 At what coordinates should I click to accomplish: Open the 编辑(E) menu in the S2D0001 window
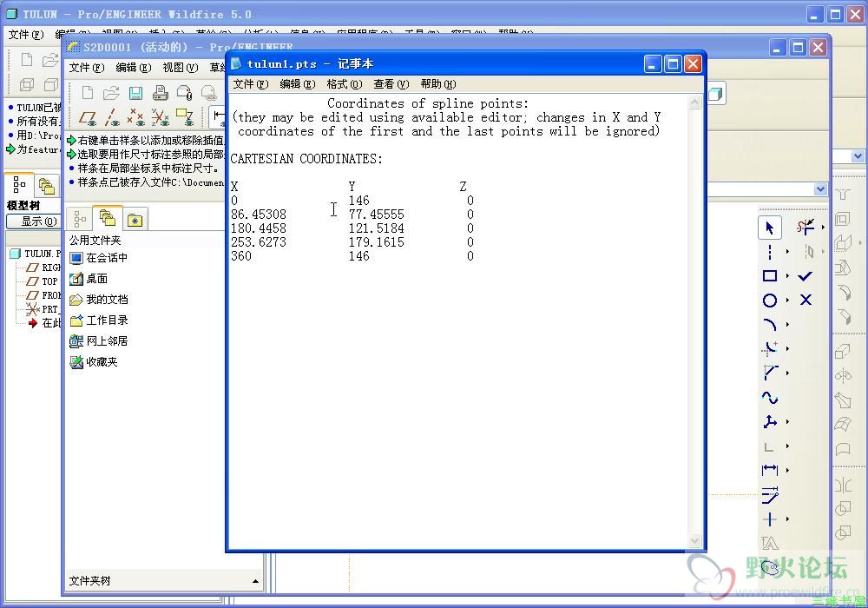click(x=134, y=68)
